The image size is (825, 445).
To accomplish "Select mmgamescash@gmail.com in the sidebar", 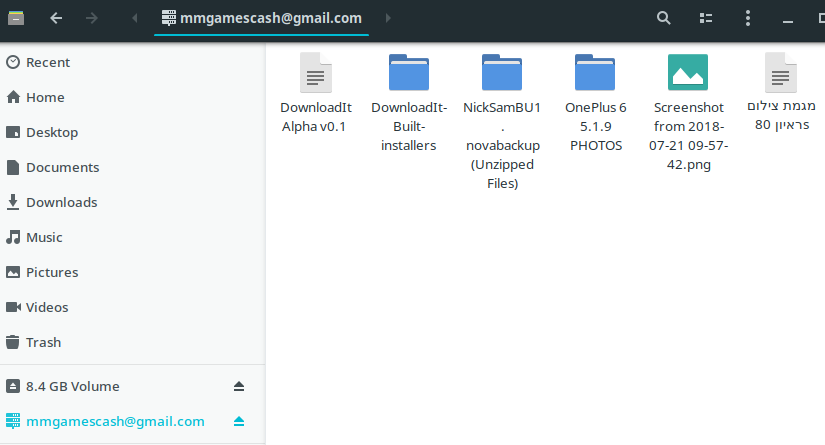I will pos(133,421).
